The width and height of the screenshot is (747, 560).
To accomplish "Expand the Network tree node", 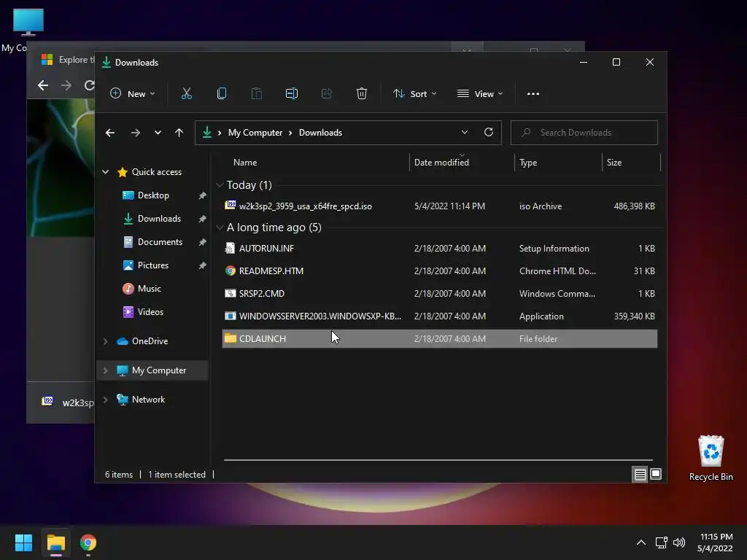I will [x=105, y=400].
